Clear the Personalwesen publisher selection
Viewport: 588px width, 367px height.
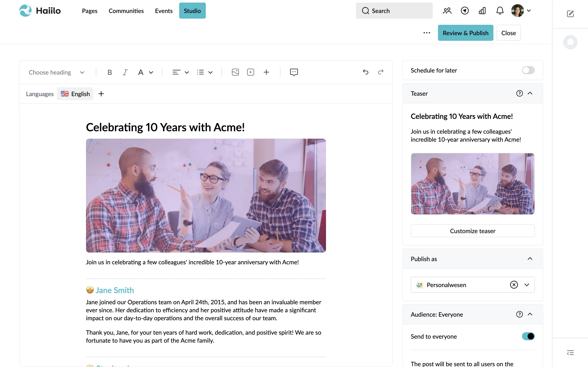tap(514, 285)
